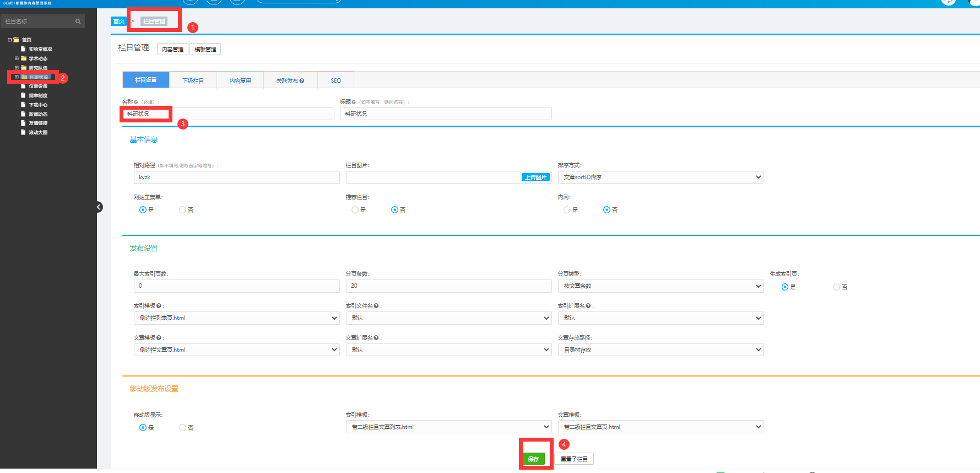Expand the 研究队伍 tree node
Image resolution: width=980 pixels, height=473 pixels.
click(17, 68)
